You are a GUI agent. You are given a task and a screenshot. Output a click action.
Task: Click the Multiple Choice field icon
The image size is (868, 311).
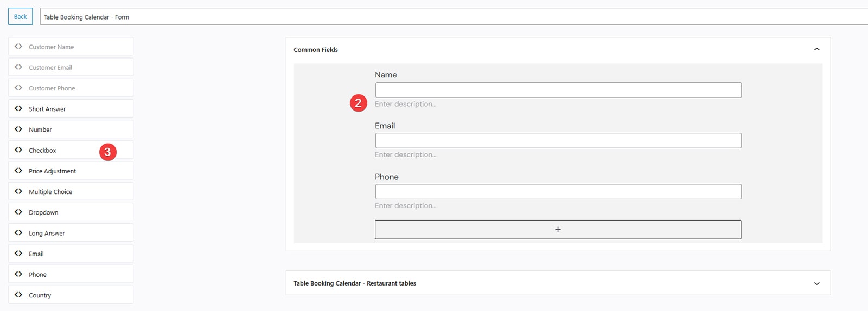pyautogui.click(x=18, y=191)
